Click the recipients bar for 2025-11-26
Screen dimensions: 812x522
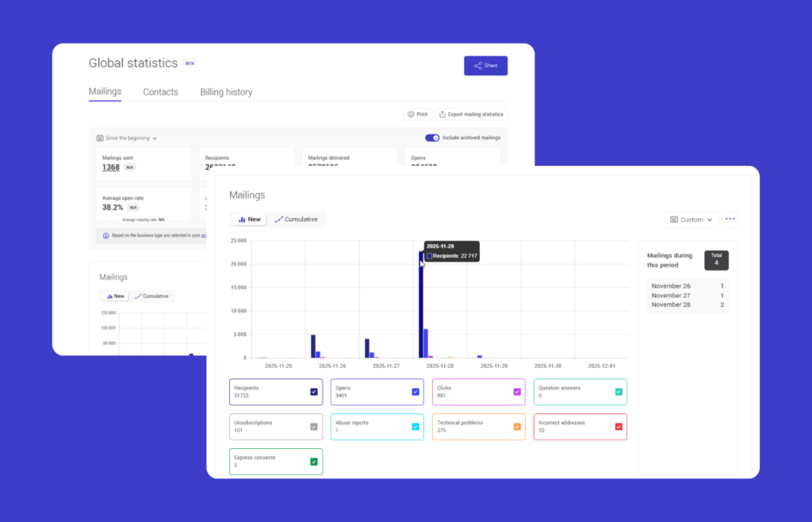point(313,347)
